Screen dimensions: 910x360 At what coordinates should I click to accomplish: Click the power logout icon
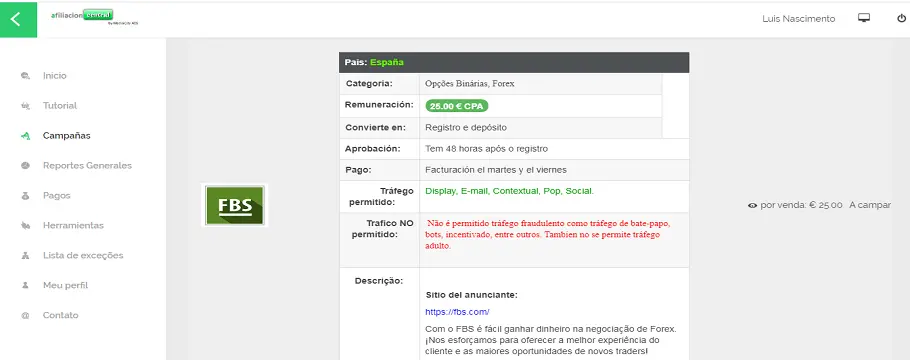901,19
